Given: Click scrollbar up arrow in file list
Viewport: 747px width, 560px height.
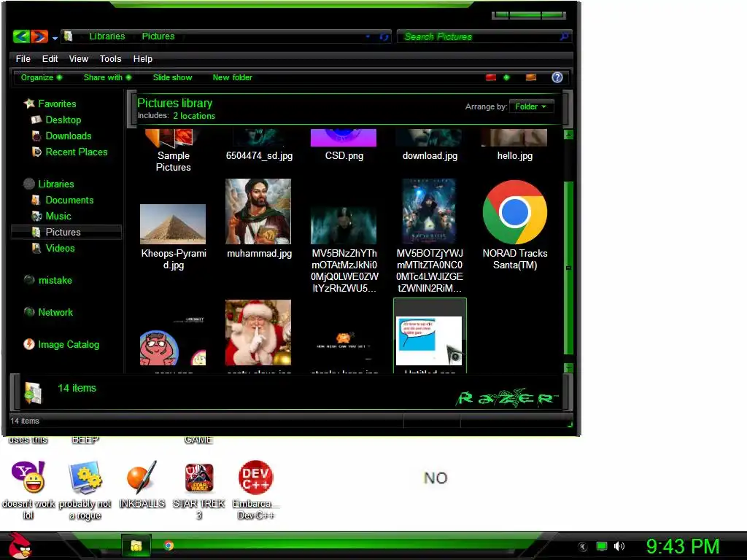Looking at the screenshot, I should coord(568,135).
